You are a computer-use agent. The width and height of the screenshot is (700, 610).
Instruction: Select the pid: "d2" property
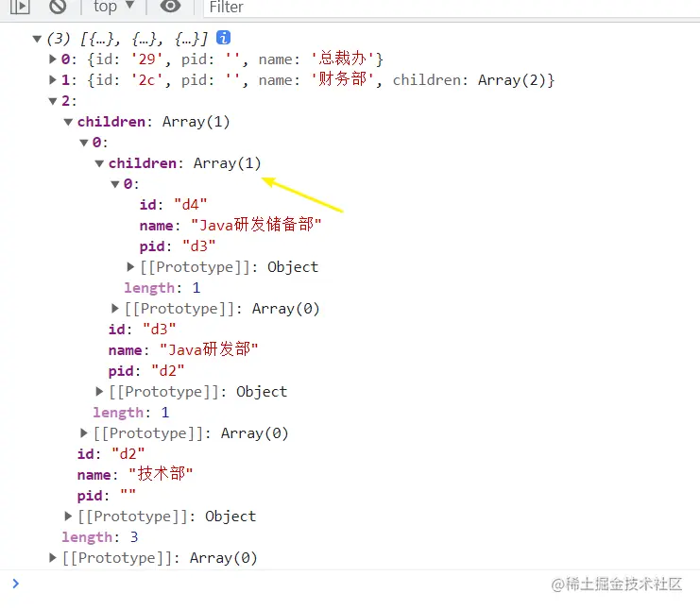point(146,371)
